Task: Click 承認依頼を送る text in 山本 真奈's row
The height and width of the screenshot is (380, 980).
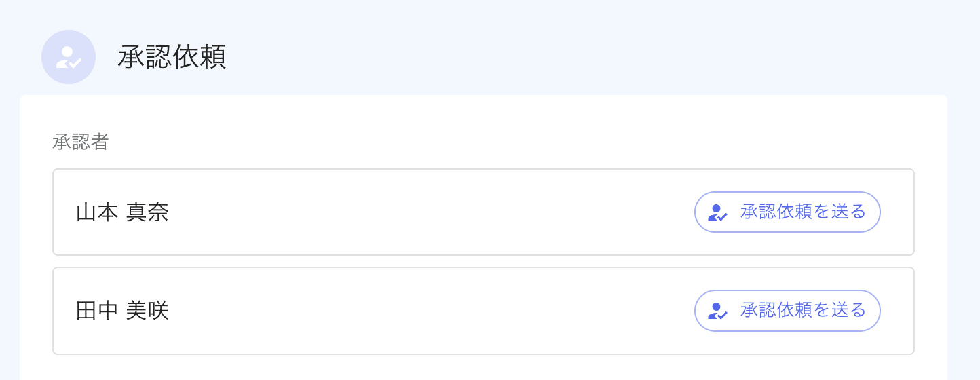Action: (x=803, y=212)
